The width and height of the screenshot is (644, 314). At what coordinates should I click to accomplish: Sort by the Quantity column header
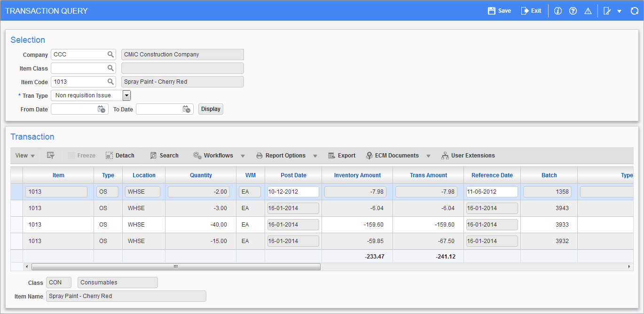click(x=201, y=175)
